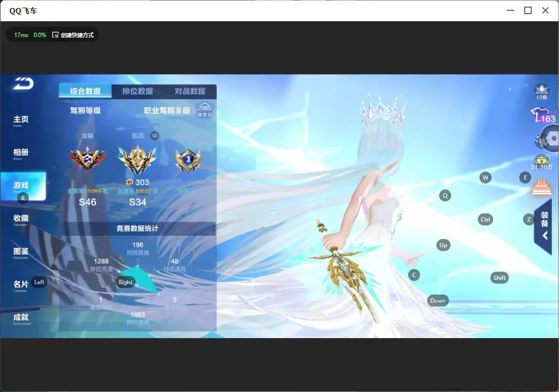The height and width of the screenshot is (392, 559).
Task: Open the 名片 Cardcase sidebar item
Action: [21, 285]
